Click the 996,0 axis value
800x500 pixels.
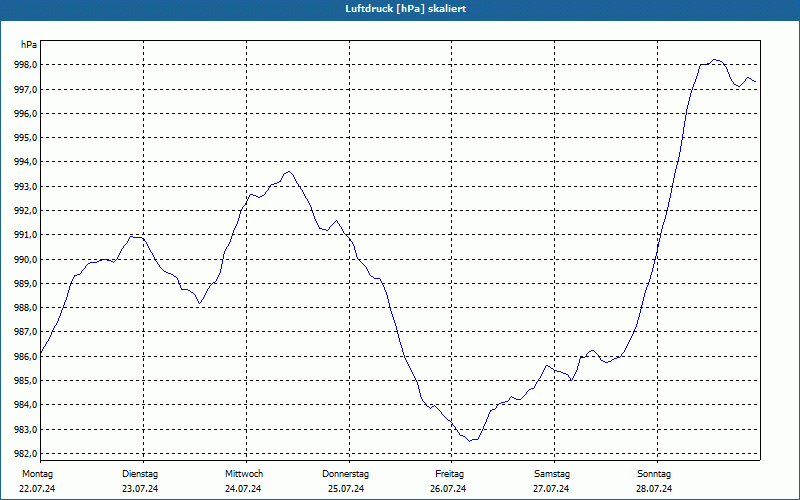click(x=27, y=113)
